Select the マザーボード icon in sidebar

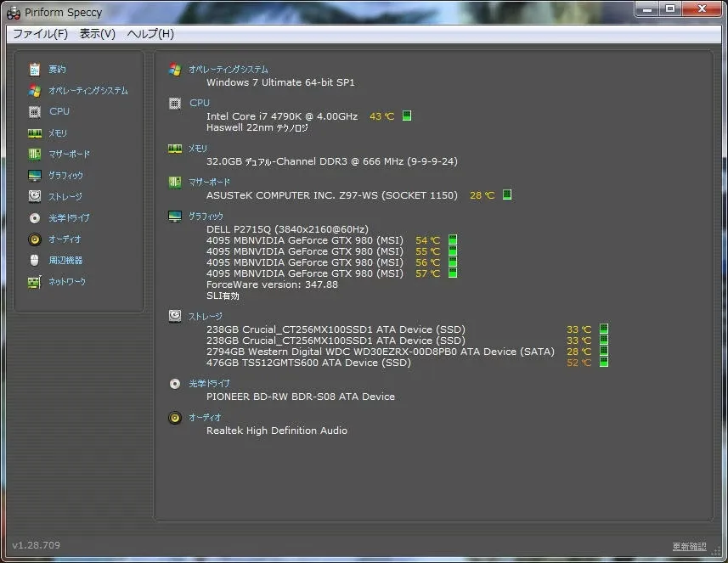[x=35, y=154]
